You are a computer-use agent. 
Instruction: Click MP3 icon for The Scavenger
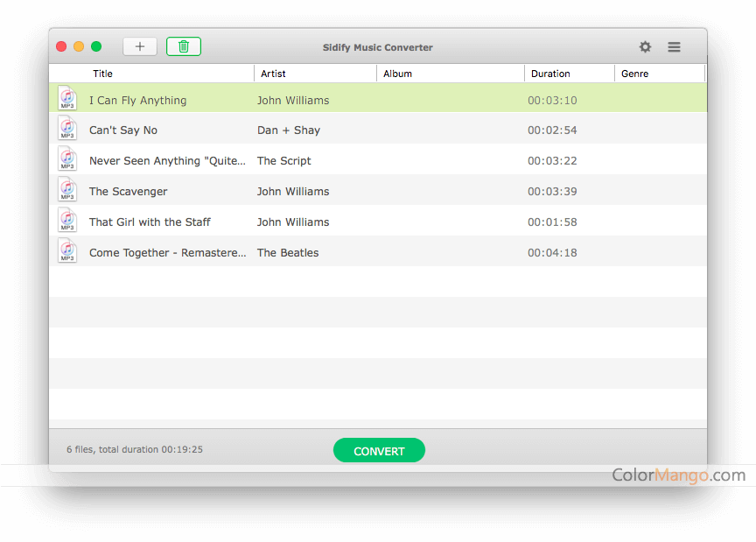point(67,190)
